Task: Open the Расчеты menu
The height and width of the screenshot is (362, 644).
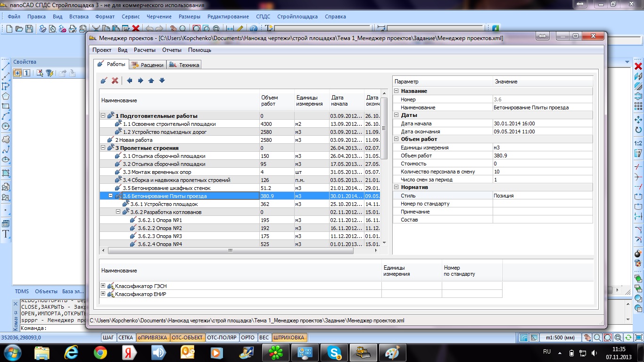Action: pyautogui.click(x=145, y=50)
